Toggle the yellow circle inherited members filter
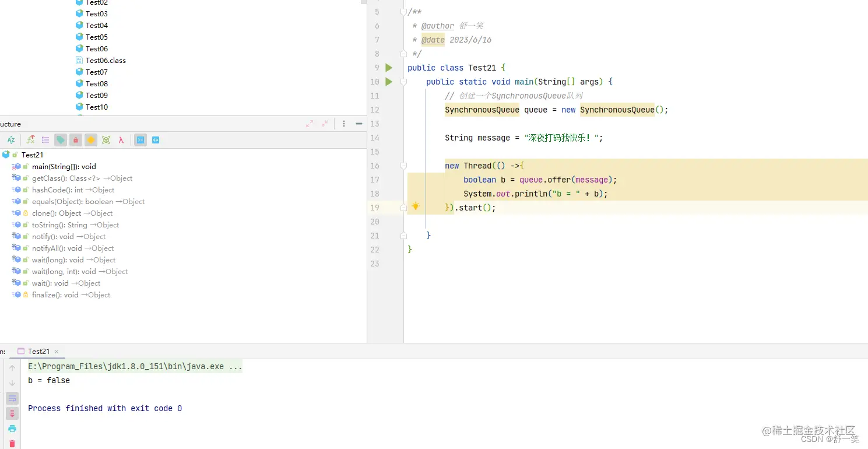Viewport: 868px width, 449px height. (91, 140)
